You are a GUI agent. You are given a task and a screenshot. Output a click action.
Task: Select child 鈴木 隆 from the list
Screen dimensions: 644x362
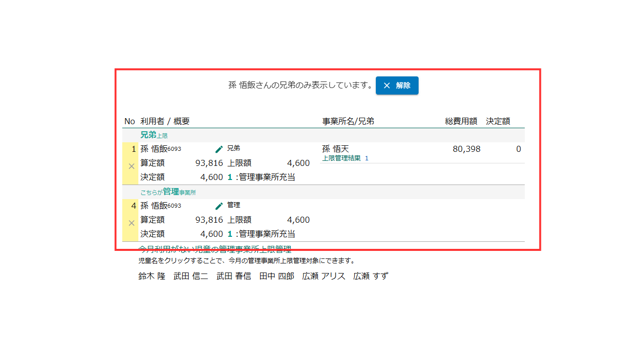[151, 276]
